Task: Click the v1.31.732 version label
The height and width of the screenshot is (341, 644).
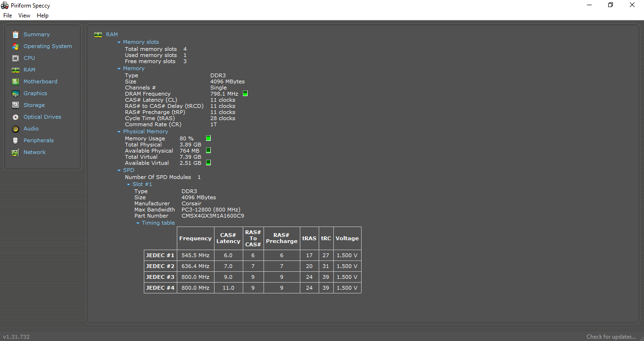Action: pyautogui.click(x=17, y=337)
